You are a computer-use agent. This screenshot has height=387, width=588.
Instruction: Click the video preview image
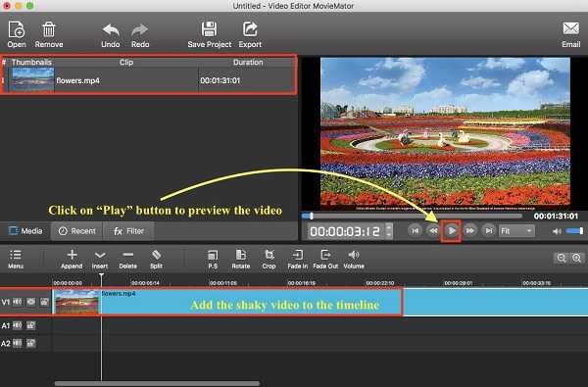point(445,133)
